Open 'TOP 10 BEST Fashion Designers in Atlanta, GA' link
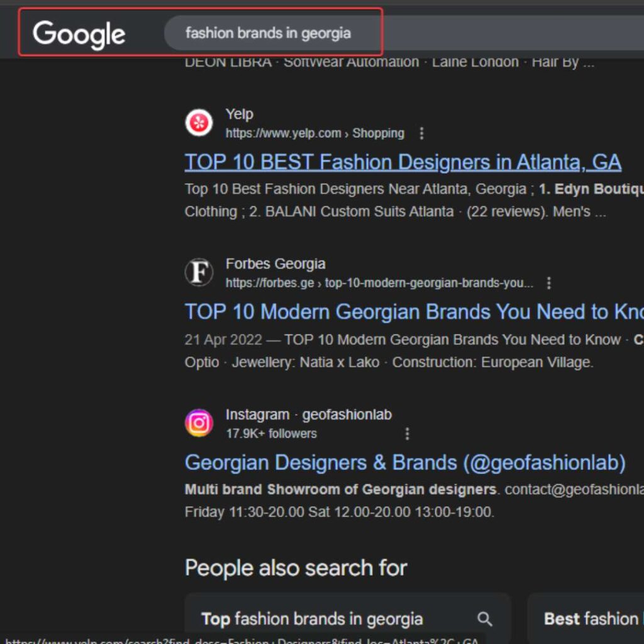The height and width of the screenshot is (644, 644). coord(402,162)
